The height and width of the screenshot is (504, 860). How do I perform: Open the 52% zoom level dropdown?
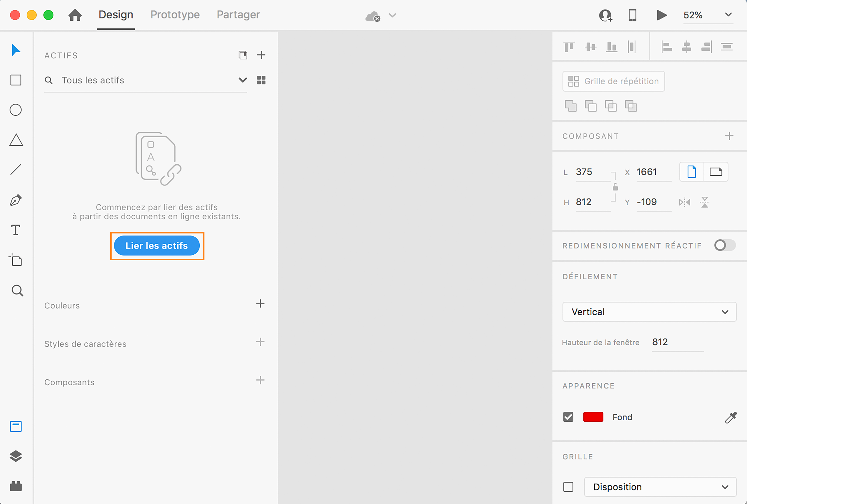coord(728,15)
